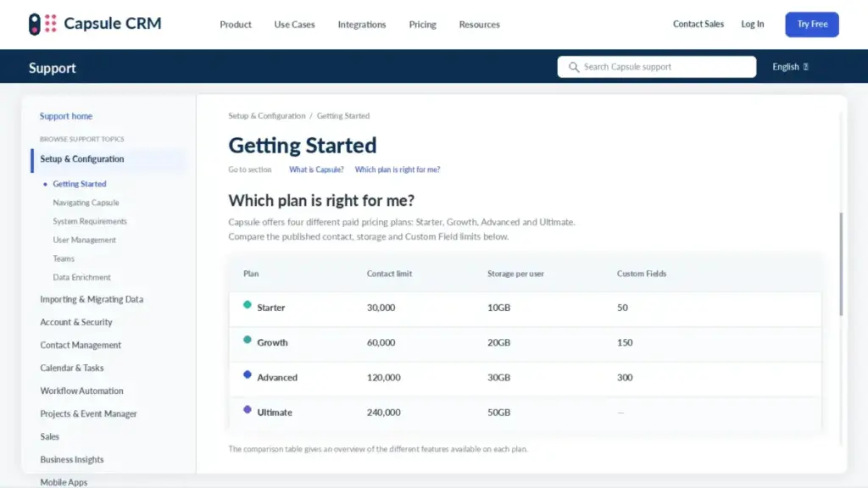Click the 60,000 contact limit cell

point(381,342)
